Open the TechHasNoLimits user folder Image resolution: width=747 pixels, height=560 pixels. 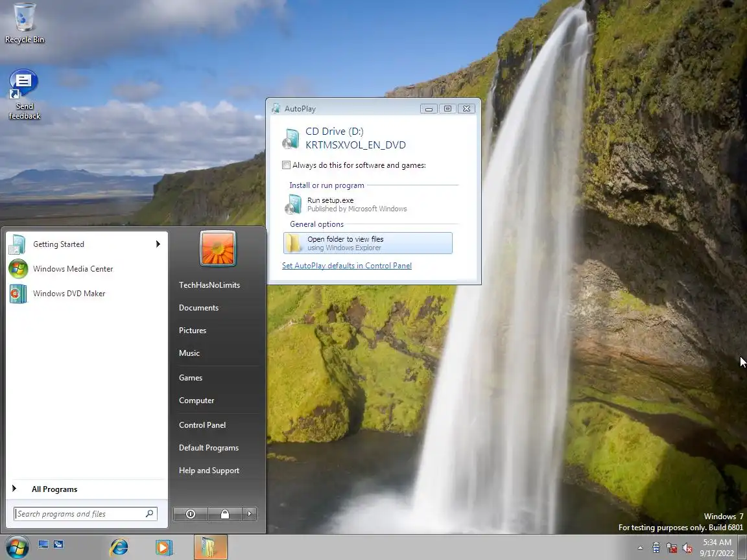pyautogui.click(x=209, y=285)
